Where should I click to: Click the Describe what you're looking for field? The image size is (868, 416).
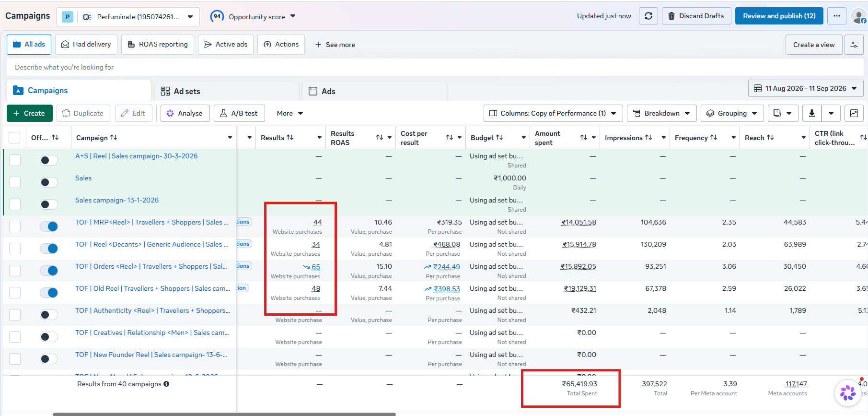coord(434,67)
